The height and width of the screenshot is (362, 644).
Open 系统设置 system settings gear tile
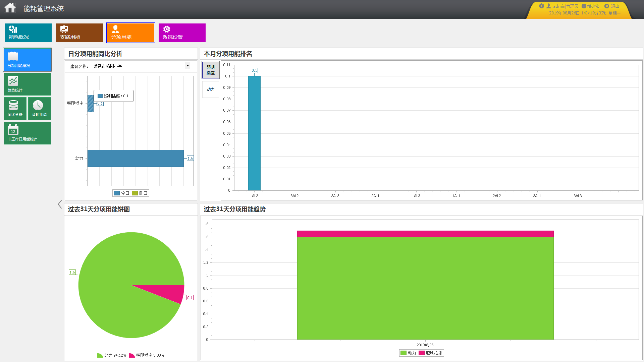[x=182, y=33]
